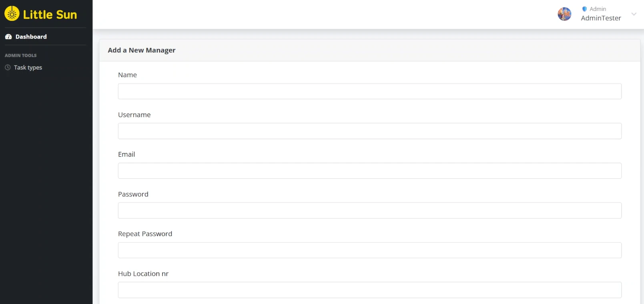644x304 pixels.
Task: Click the clock icon beside Task types
Action: coord(8,68)
